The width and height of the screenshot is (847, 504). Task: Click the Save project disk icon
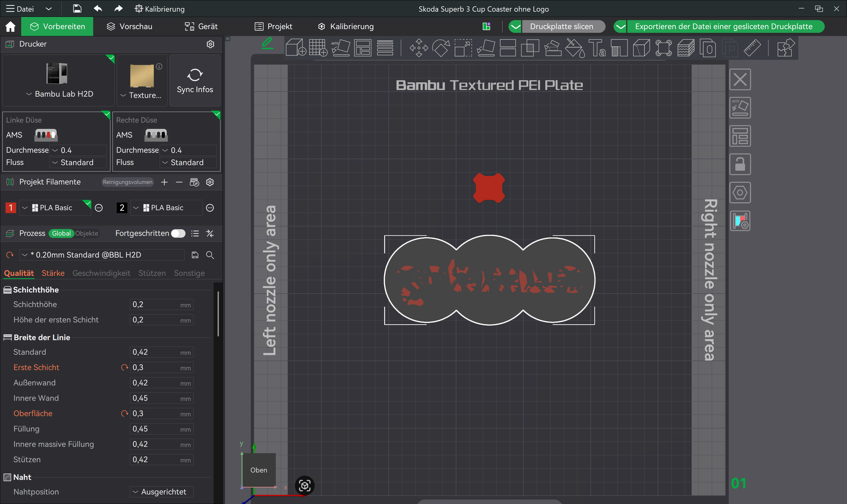tap(77, 9)
